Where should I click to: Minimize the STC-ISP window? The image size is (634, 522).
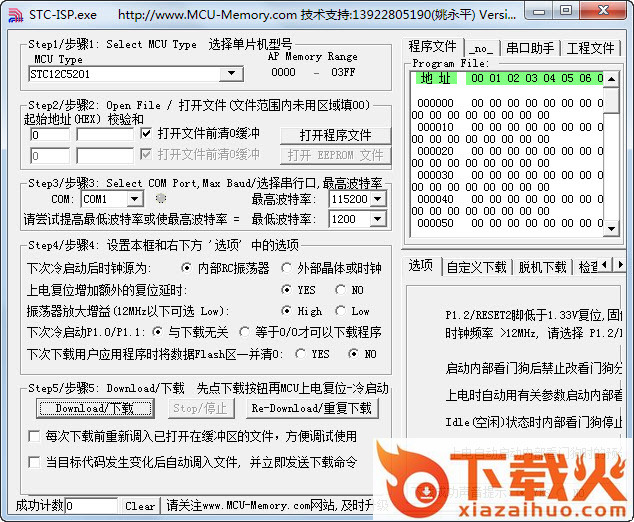pos(538,11)
